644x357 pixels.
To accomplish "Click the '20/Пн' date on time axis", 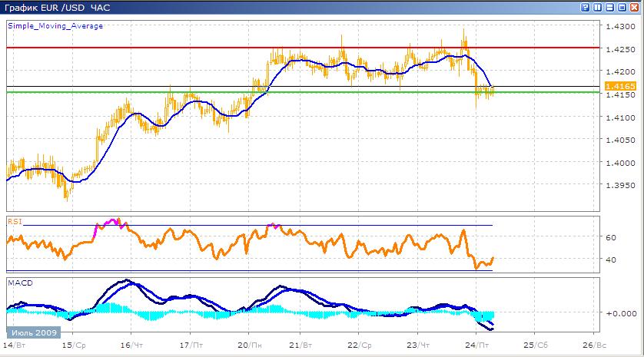I will pos(247,345).
